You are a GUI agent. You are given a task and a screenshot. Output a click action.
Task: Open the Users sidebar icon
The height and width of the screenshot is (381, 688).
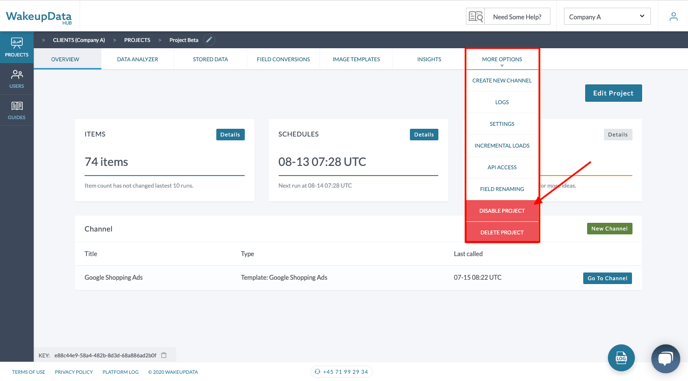pyautogui.click(x=17, y=79)
